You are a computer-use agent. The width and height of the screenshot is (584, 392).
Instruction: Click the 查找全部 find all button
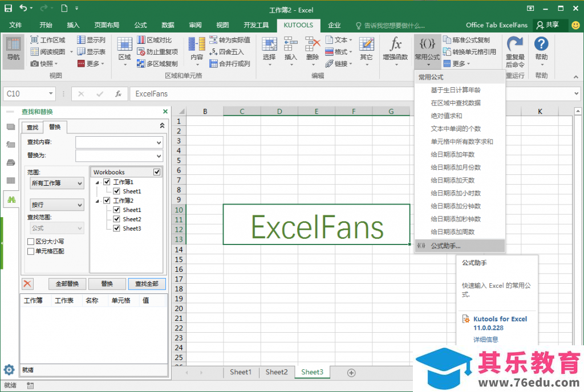coord(147,284)
